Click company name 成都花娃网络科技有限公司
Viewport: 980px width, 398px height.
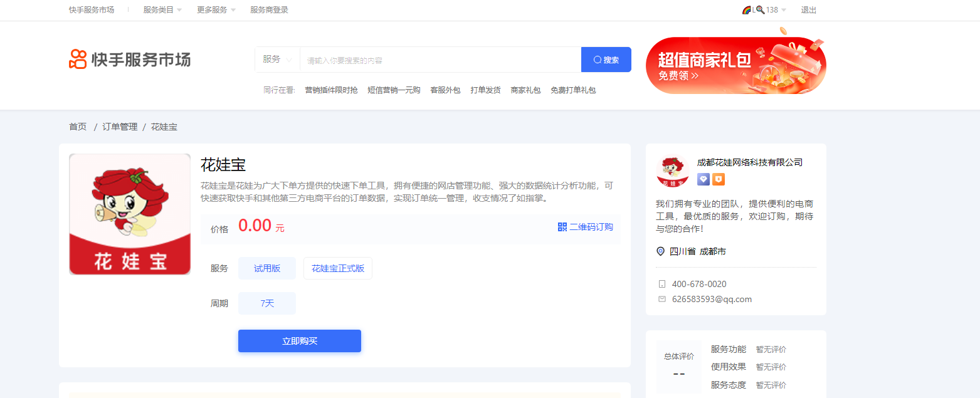(750, 162)
